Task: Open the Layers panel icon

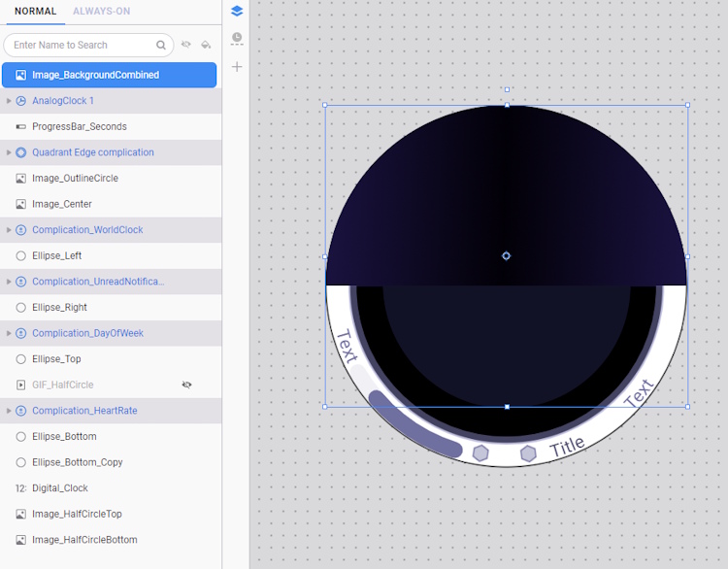Action: 237,12
